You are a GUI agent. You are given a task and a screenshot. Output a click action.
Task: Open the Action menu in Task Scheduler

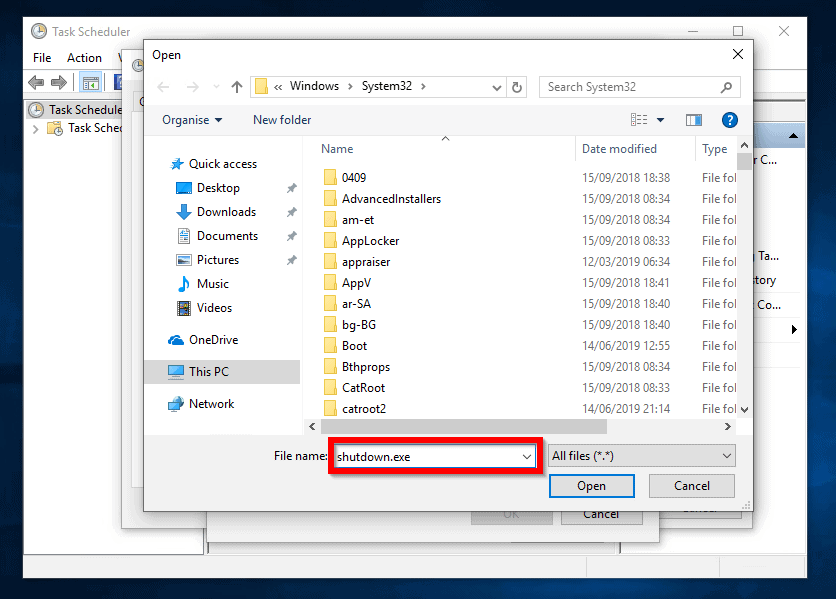pos(84,58)
